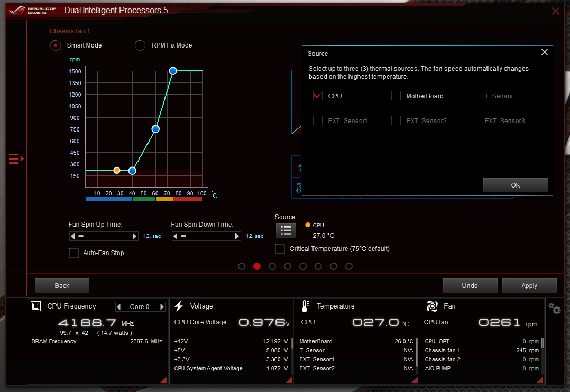The height and width of the screenshot is (392, 570).
Task: Open the Source list icon button
Action: pos(286,230)
